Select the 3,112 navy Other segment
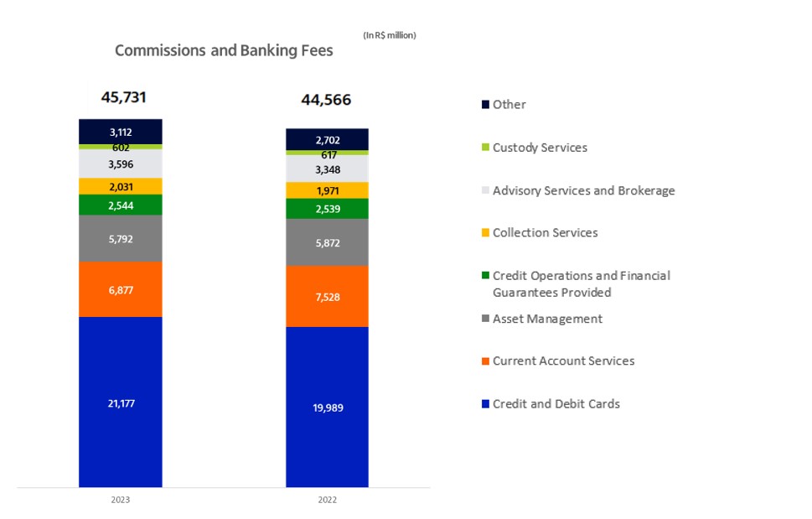Viewport: 812px width, 519px height. [121, 132]
